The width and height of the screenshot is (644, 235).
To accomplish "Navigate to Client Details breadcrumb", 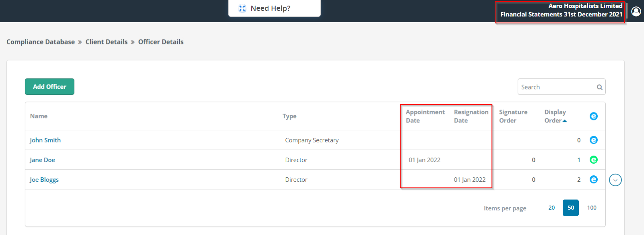I will click(106, 42).
